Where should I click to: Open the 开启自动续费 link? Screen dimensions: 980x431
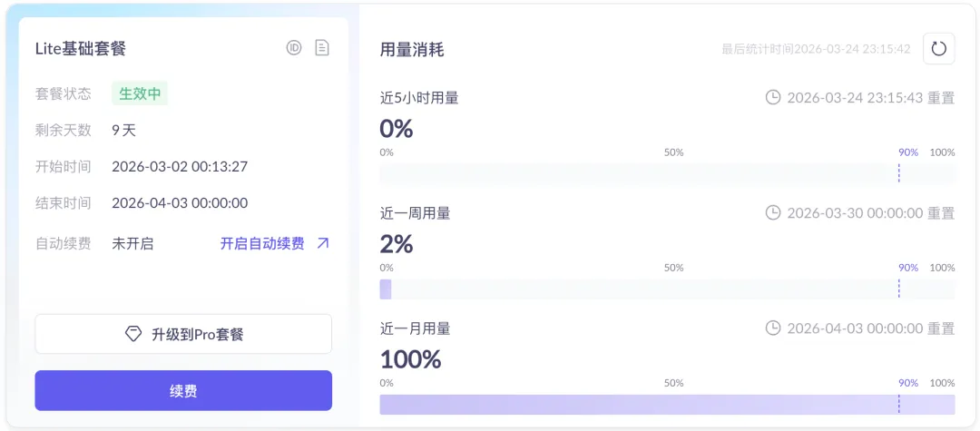tap(262, 243)
